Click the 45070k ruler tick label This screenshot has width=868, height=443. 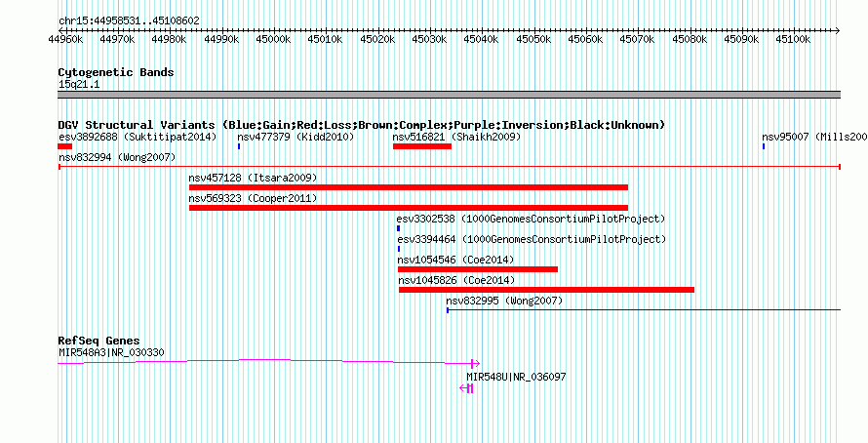tap(638, 40)
